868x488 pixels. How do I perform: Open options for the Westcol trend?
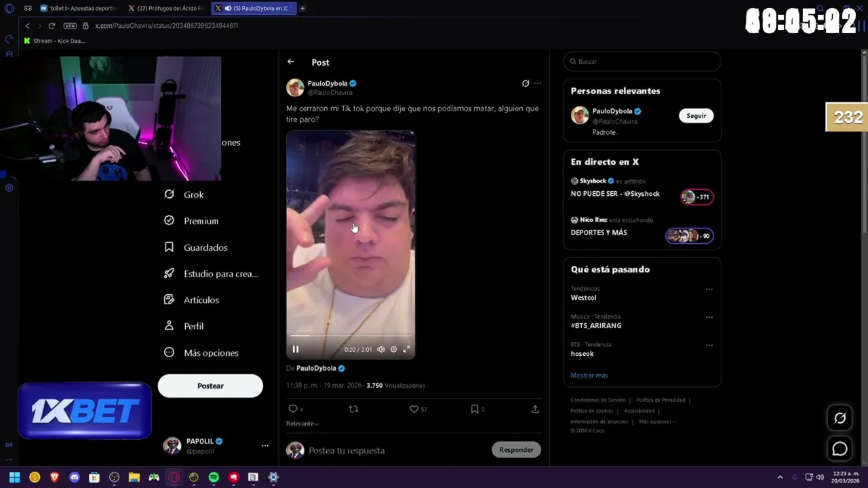709,289
